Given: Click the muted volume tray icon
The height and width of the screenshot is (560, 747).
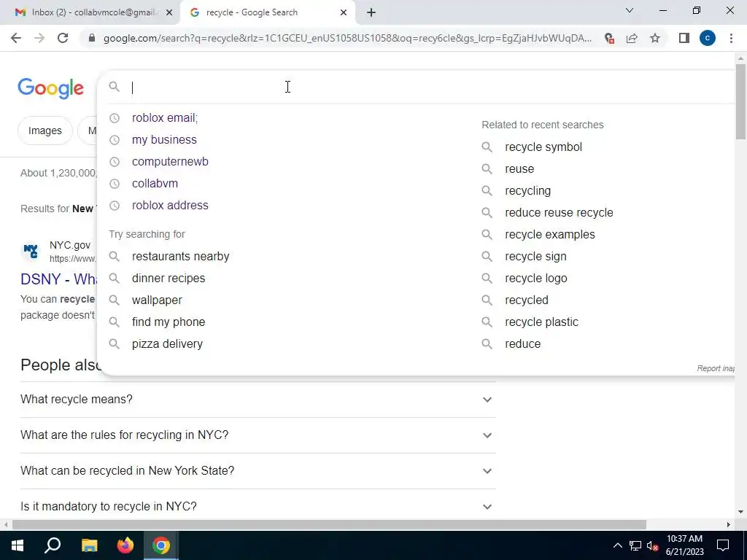Looking at the screenshot, I should click(652, 545).
